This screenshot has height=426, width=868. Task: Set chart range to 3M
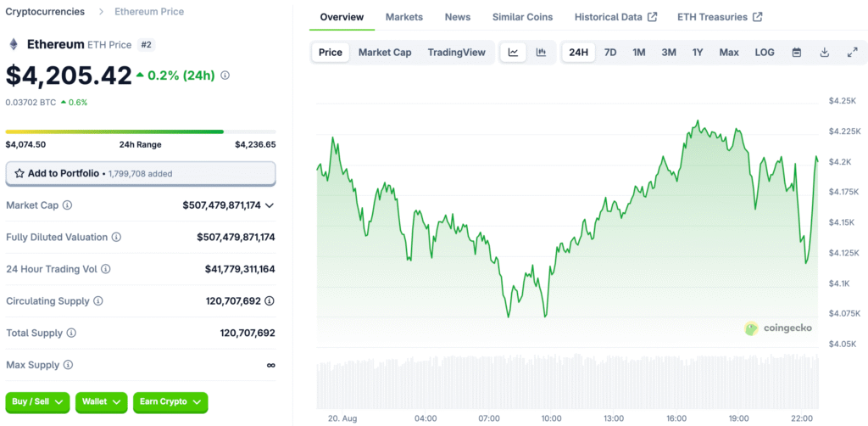click(x=669, y=53)
